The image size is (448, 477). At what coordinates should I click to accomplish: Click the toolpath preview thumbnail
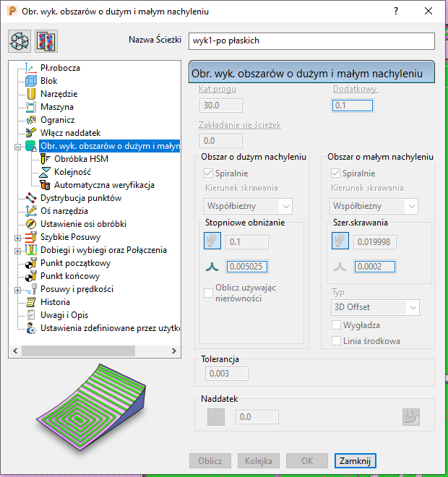(x=91, y=408)
